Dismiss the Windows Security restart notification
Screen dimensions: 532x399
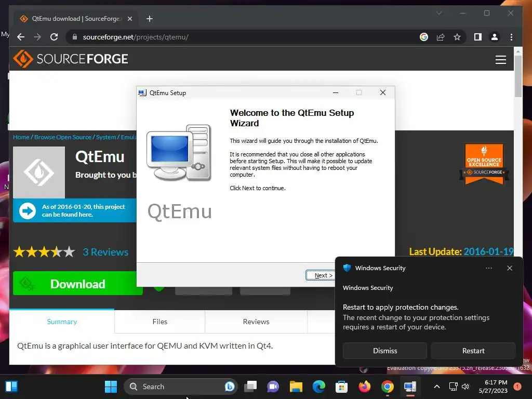[385, 351]
